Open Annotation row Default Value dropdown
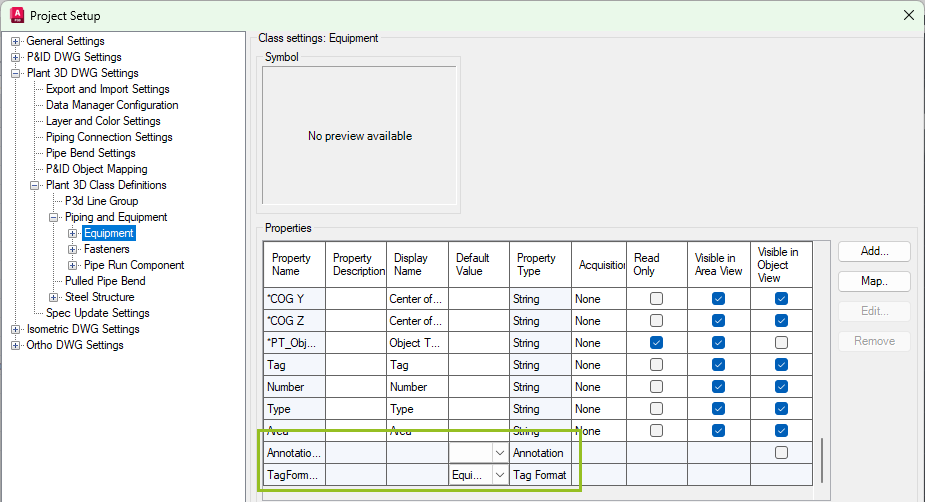 pyautogui.click(x=500, y=453)
